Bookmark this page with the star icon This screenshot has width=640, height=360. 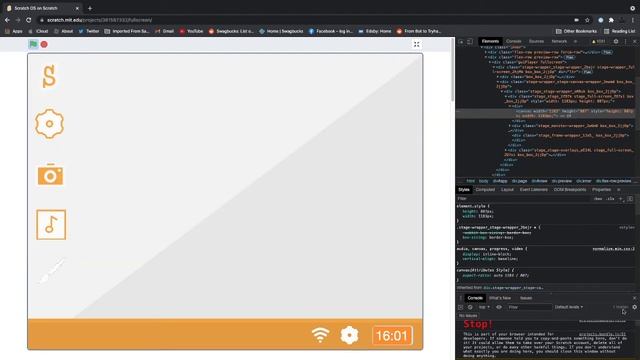pos(587,20)
